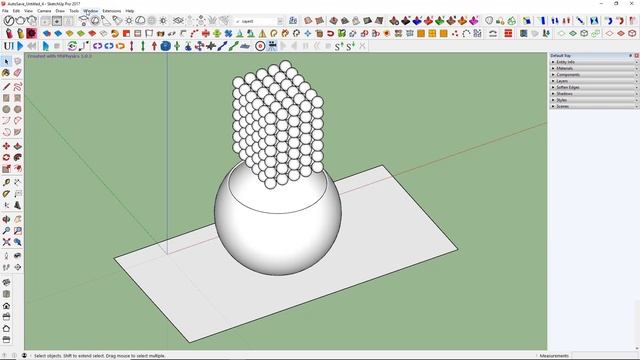Select the Zoom Window tool
Viewport: 640px width, 360px height.
pyautogui.click(x=17, y=231)
